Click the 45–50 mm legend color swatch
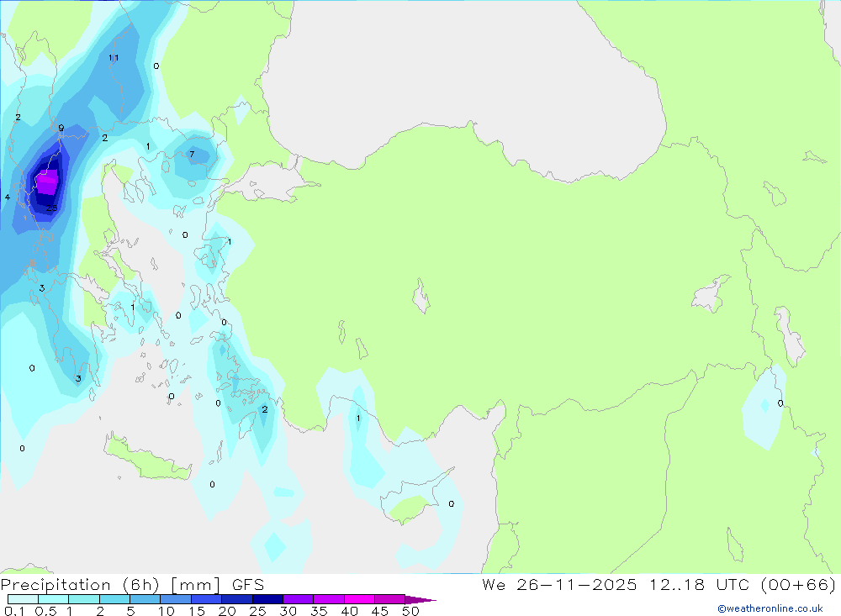This screenshot has width=841, height=616. 390,599
